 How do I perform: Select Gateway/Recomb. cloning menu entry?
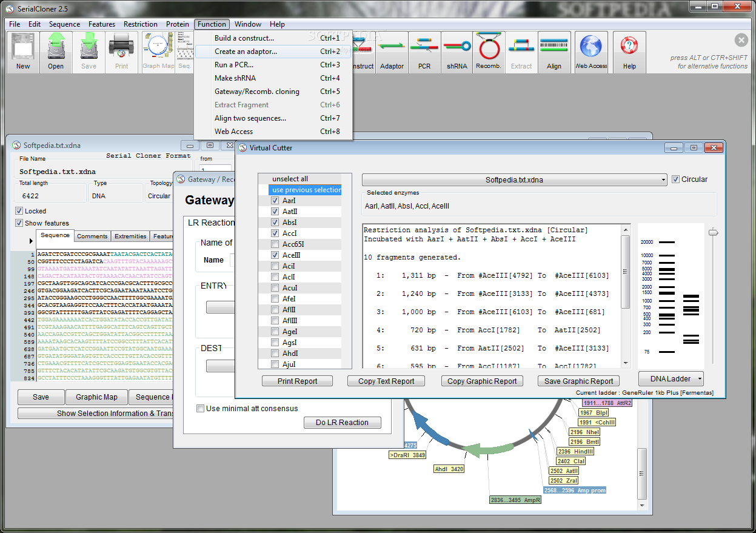(273, 92)
